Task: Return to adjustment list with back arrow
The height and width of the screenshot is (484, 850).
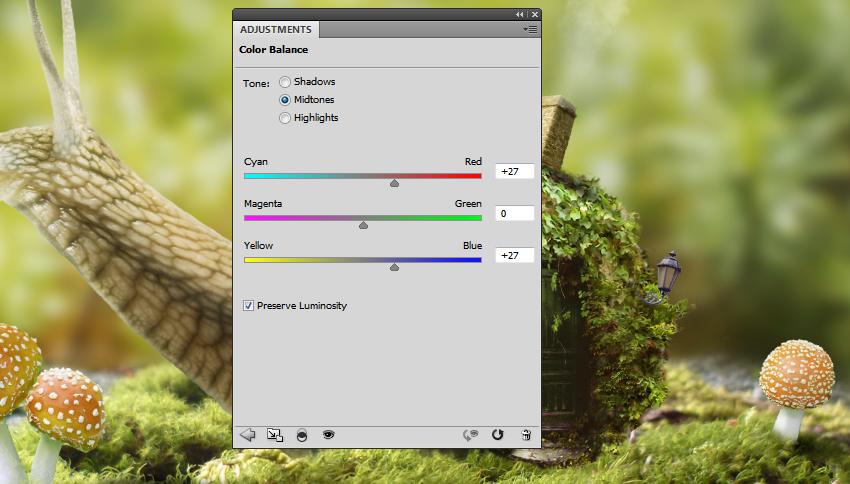Action: [248, 435]
